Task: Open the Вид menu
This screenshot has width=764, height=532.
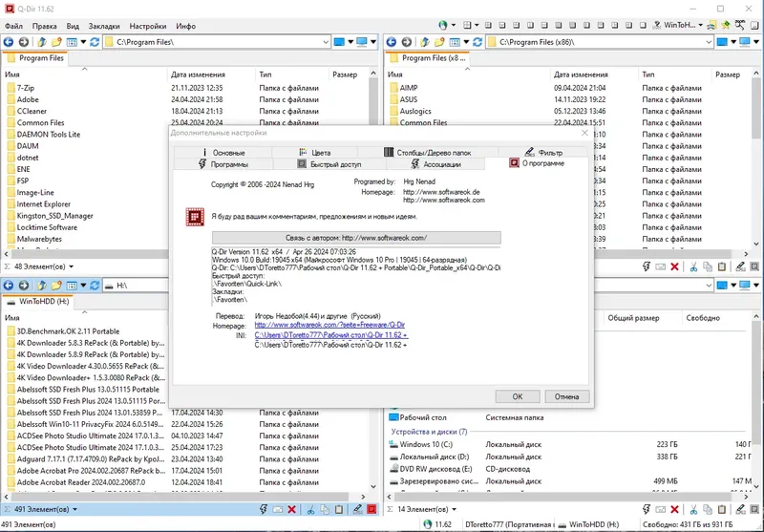Action: pos(73,26)
